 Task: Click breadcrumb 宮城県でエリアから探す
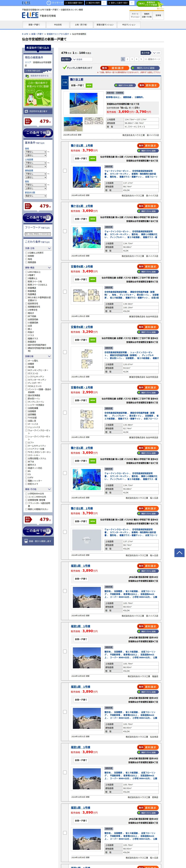click(x=58, y=34)
